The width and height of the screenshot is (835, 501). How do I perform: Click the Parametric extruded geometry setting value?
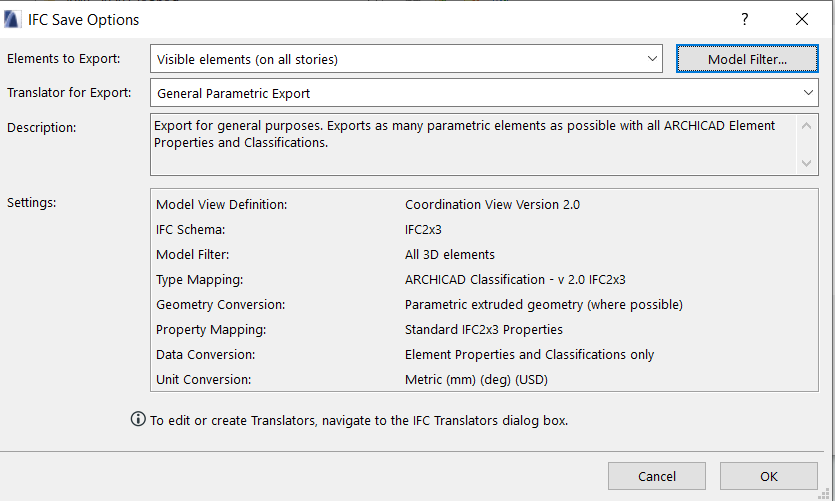(x=544, y=305)
